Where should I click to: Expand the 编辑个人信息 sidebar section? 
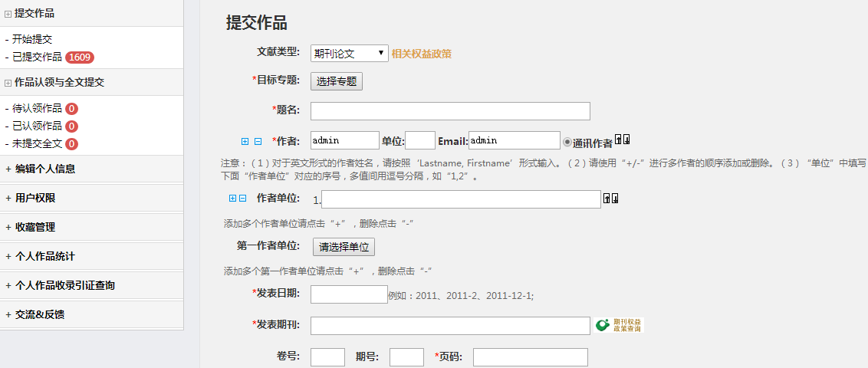point(45,169)
